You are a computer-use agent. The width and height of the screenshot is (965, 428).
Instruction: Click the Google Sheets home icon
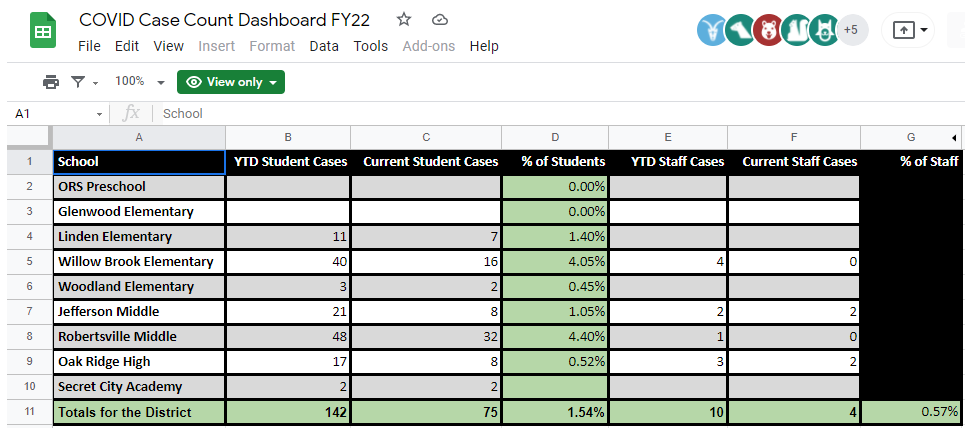tap(42, 32)
